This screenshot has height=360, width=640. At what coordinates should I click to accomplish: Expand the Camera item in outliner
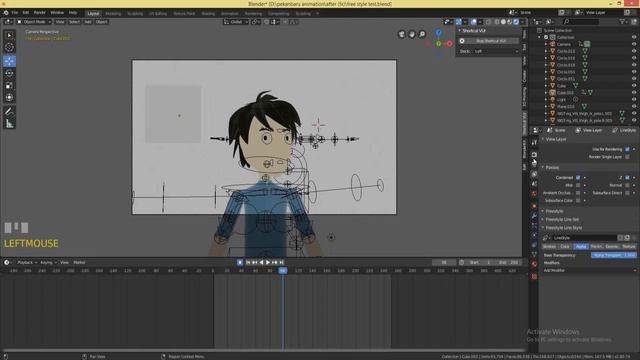pyautogui.click(x=546, y=44)
